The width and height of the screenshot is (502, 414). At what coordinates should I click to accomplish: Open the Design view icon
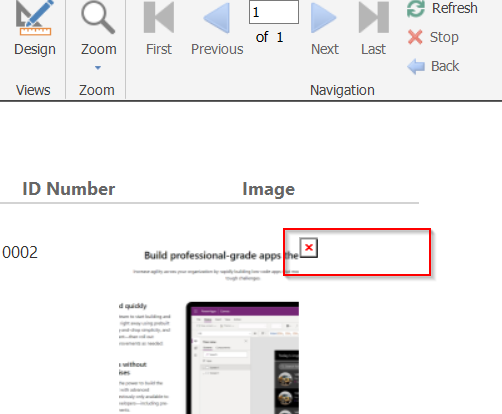coord(35,17)
